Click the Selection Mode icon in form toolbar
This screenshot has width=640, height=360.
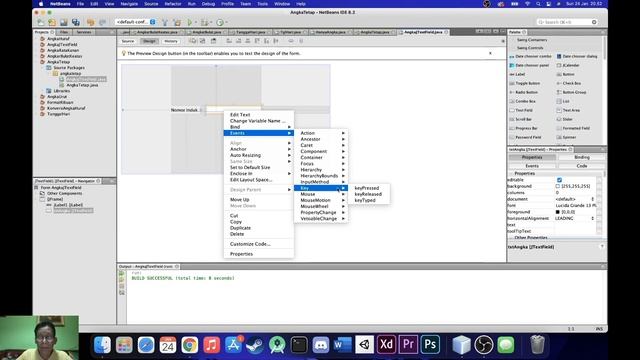click(x=192, y=41)
